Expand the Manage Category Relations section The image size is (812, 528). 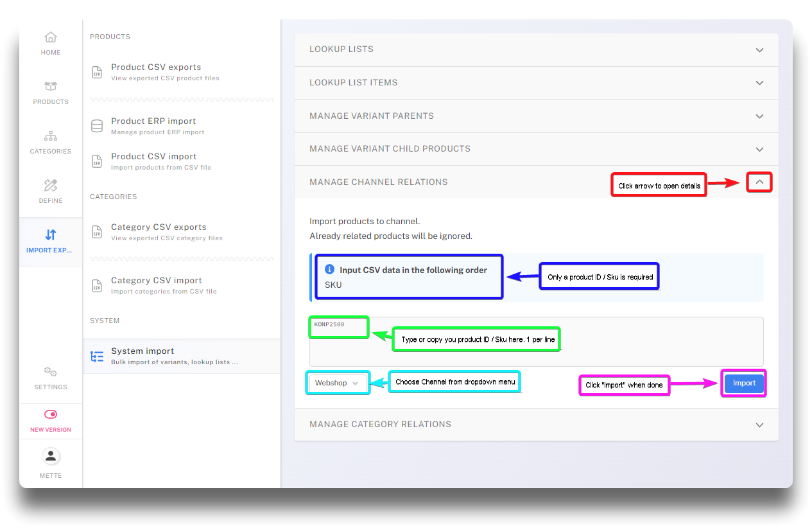(759, 425)
